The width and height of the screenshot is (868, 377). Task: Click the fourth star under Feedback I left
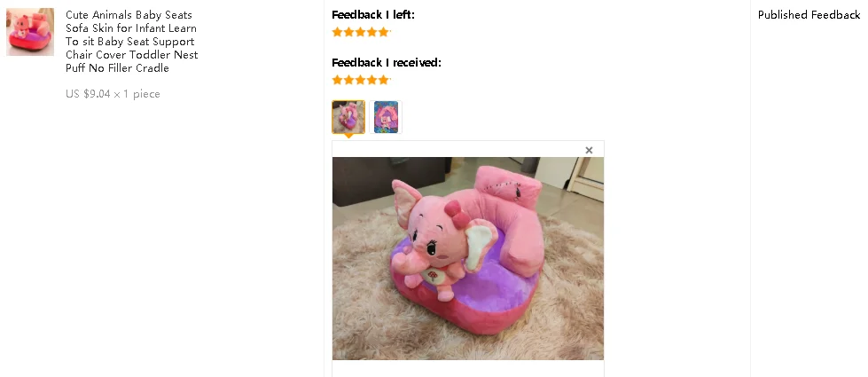point(372,32)
